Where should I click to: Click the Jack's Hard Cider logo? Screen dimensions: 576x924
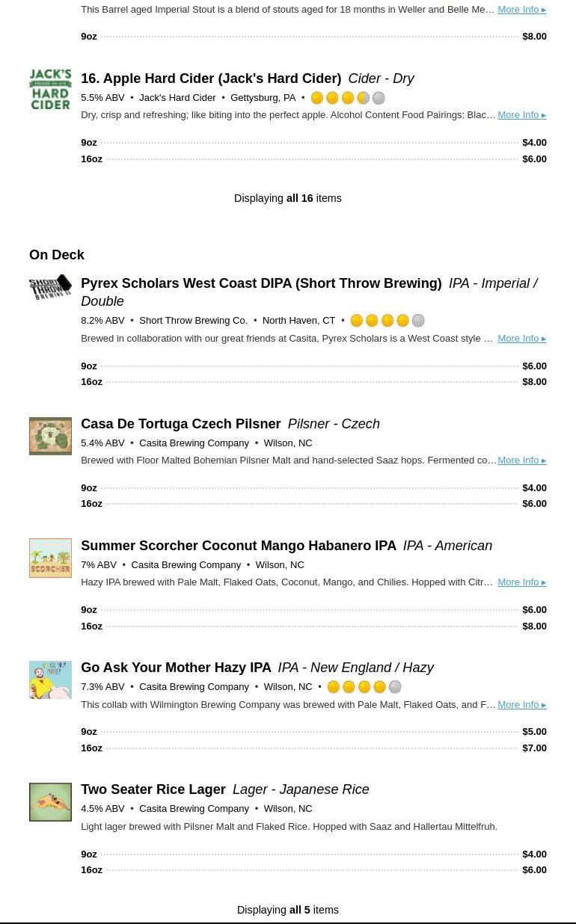[50, 90]
